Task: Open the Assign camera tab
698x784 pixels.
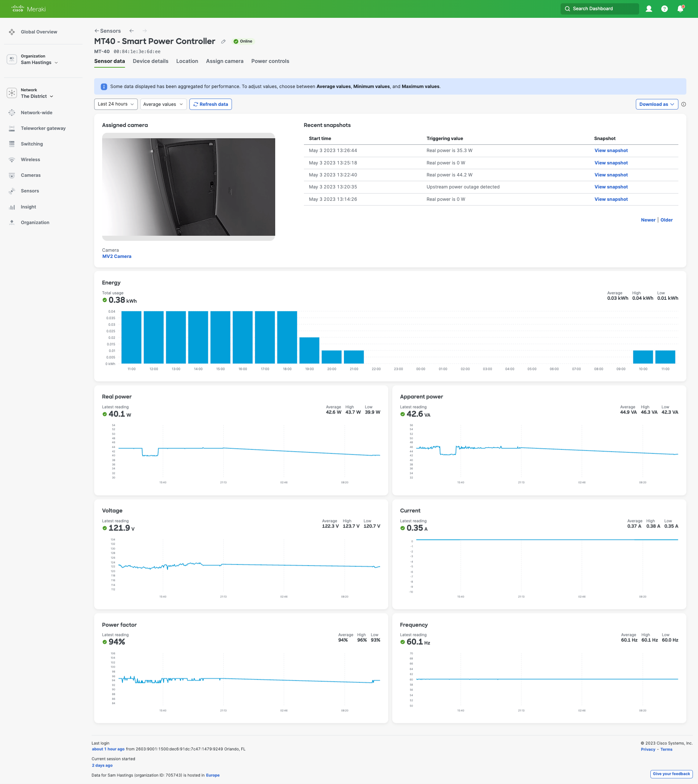Action: point(224,61)
